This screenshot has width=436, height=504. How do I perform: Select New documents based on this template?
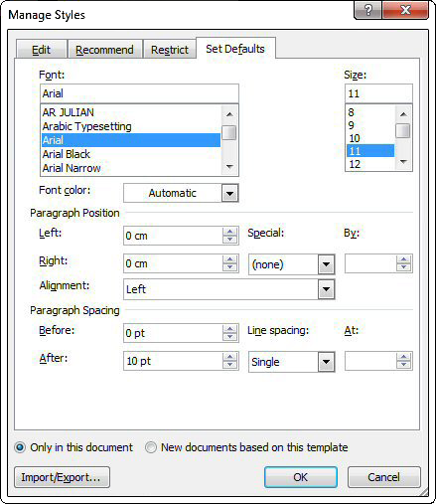(151, 447)
